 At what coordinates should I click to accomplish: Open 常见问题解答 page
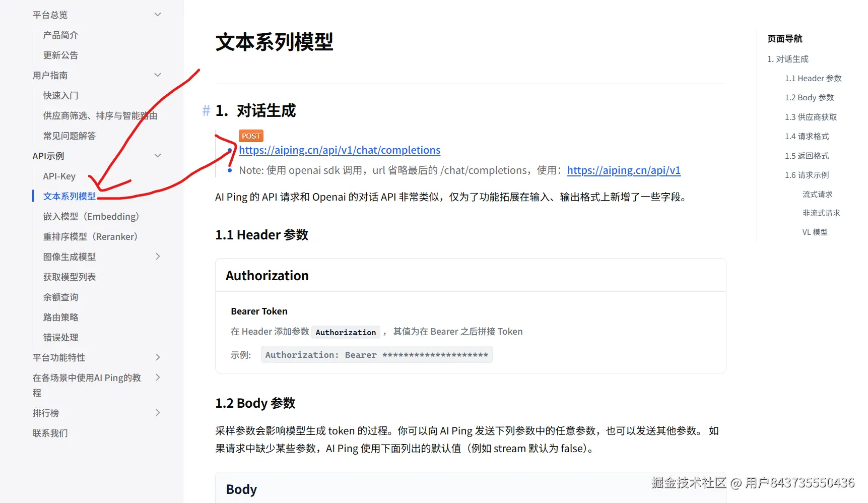(70, 136)
